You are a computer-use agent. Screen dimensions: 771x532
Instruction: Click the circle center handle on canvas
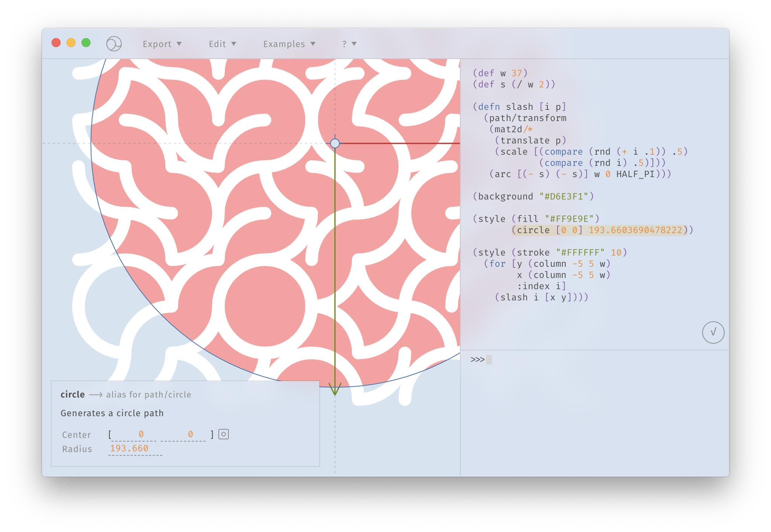pos(335,143)
